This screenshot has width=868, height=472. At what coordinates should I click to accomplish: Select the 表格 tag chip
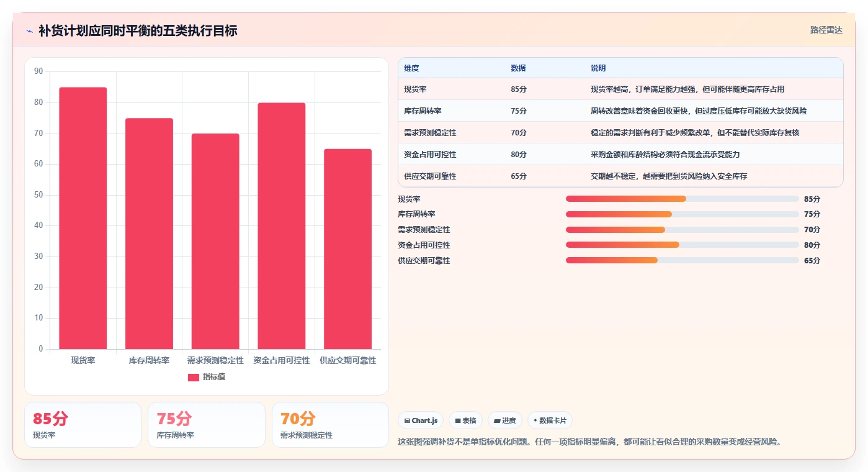(465, 420)
